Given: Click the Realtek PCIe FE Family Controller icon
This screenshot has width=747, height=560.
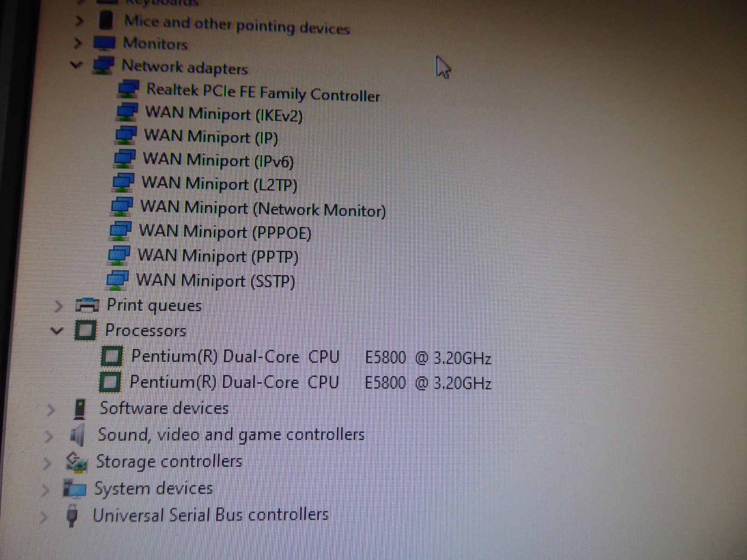Looking at the screenshot, I should [127, 89].
